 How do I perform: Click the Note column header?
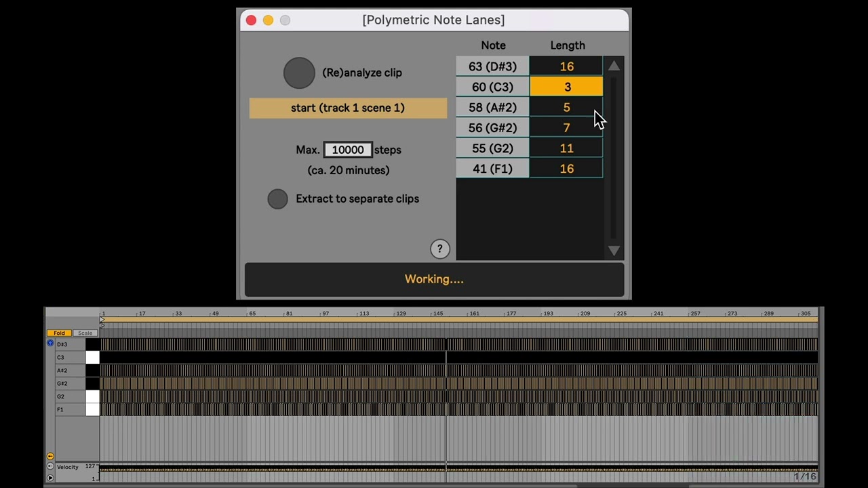click(x=493, y=45)
